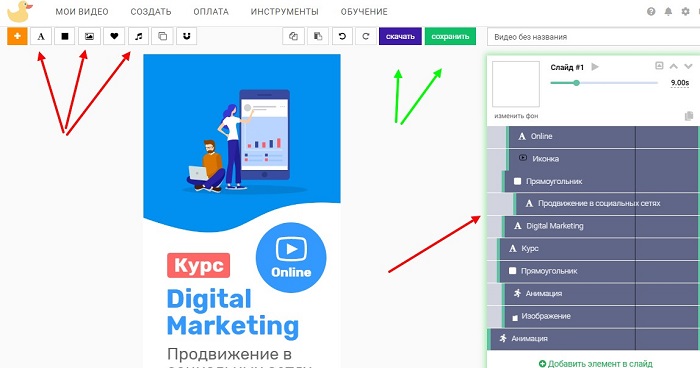The height and width of the screenshot is (368, 700).
Task: Click the orange plus add button
Action: [17, 36]
